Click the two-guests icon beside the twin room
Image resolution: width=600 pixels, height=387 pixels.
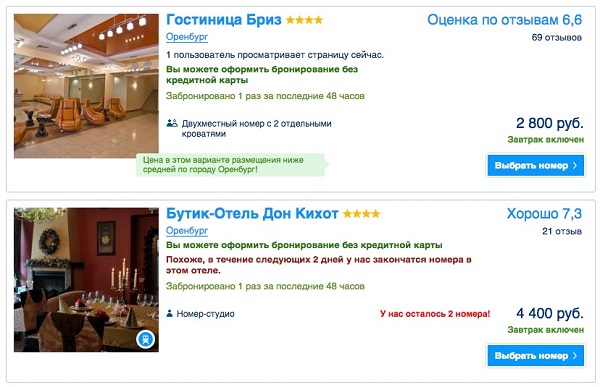172,123
